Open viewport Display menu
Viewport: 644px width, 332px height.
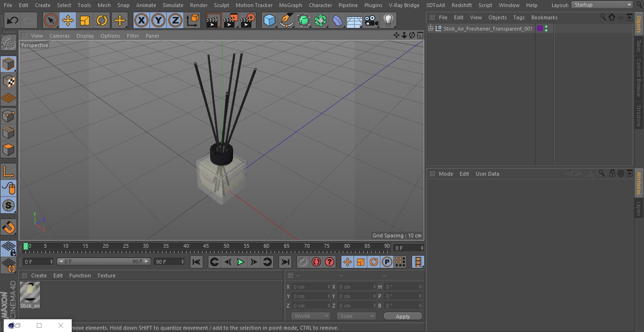85,36
